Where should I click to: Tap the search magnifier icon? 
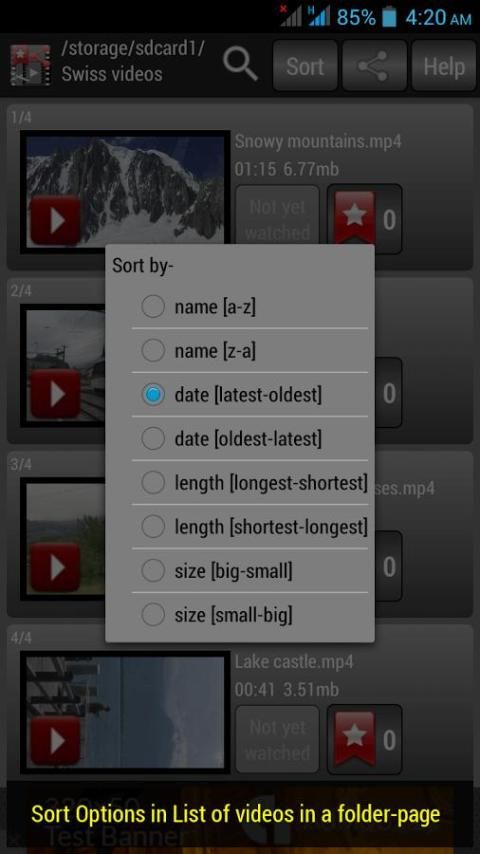pos(240,66)
